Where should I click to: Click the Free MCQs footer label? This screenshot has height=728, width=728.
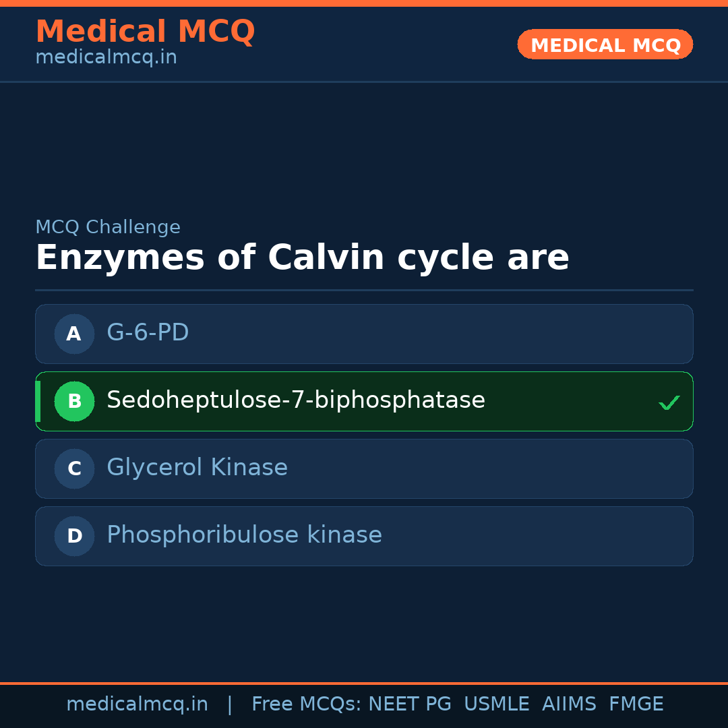coord(307,704)
